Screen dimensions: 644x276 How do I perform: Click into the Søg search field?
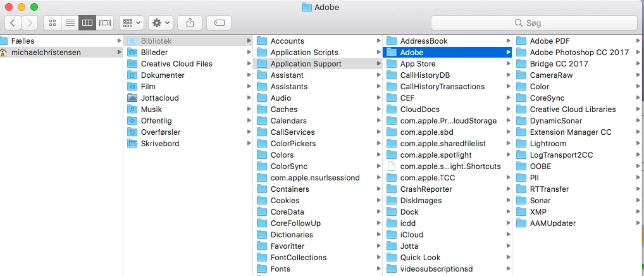(534, 23)
